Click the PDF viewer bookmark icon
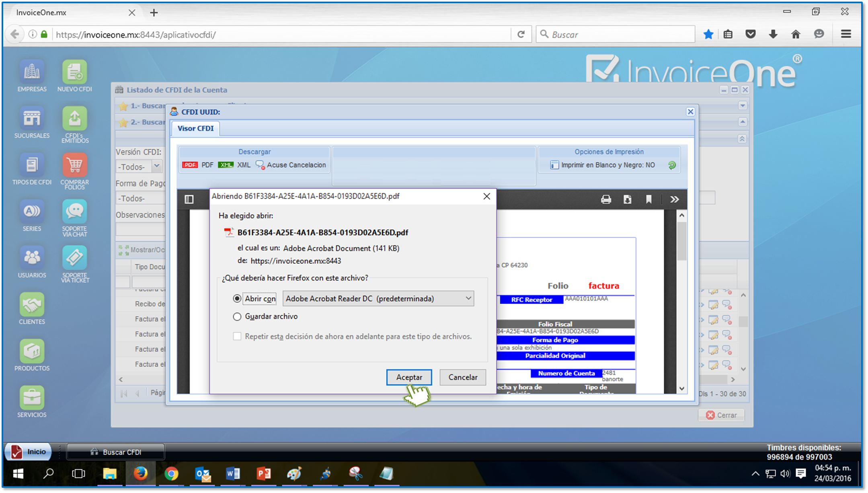 point(648,199)
